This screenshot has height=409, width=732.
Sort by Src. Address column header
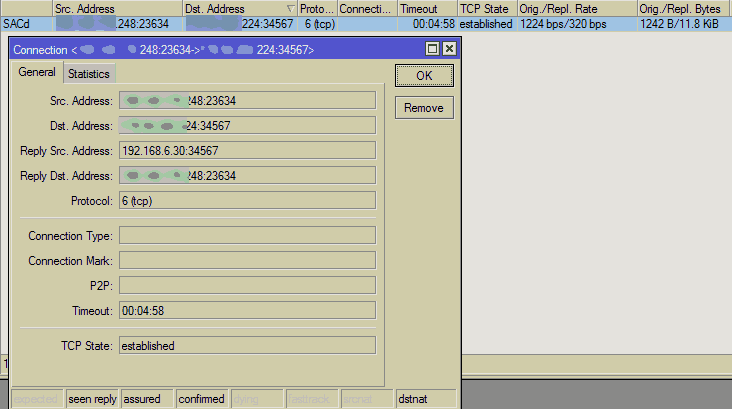pyautogui.click(x=117, y=8)
